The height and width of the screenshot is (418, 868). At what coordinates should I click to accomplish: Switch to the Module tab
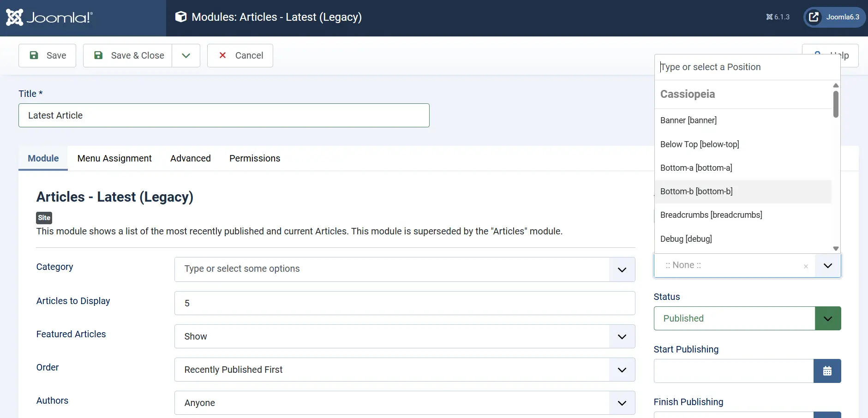tap(43, 158)
